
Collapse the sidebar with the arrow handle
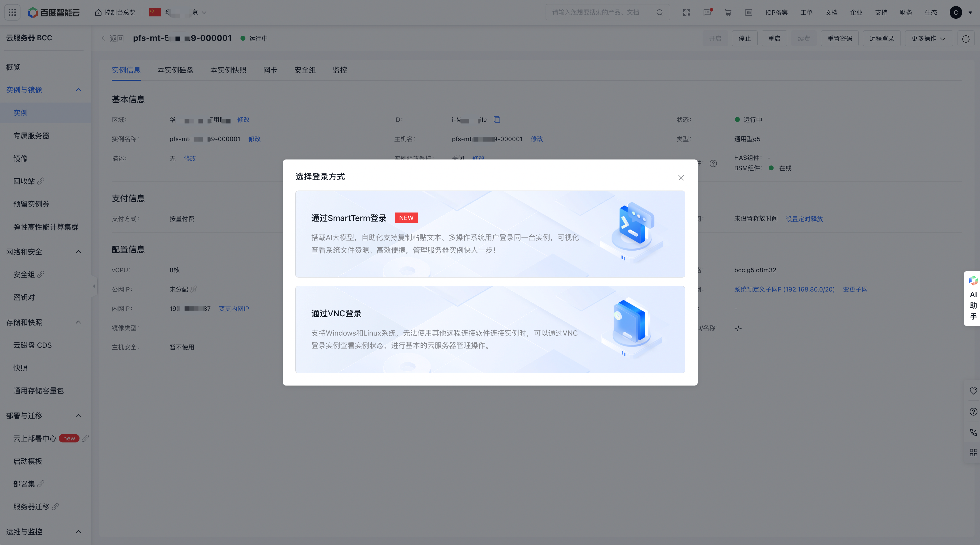(x=94, y=286)
